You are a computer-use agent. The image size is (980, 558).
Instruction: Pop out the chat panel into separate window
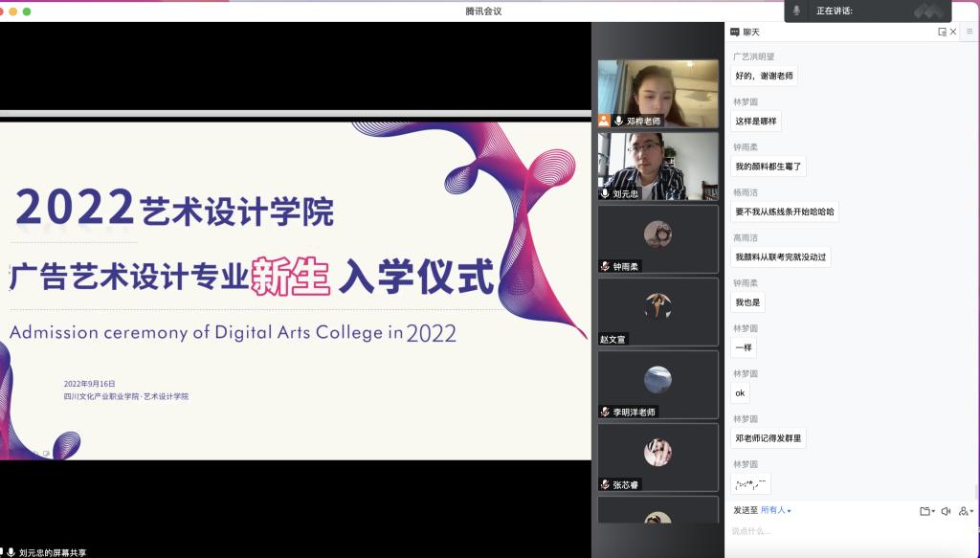coord(942,32)
